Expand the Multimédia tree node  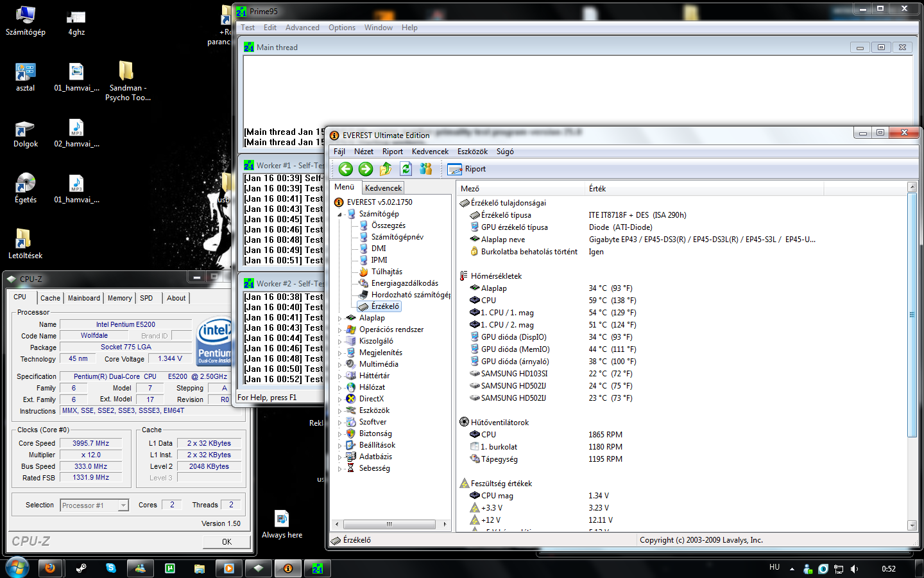340,365
